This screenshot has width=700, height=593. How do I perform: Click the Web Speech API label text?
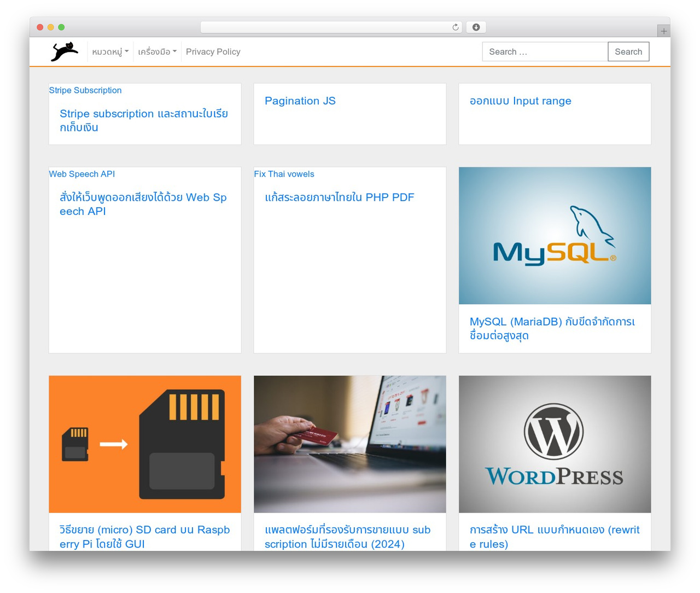click(x=82, y=174)
